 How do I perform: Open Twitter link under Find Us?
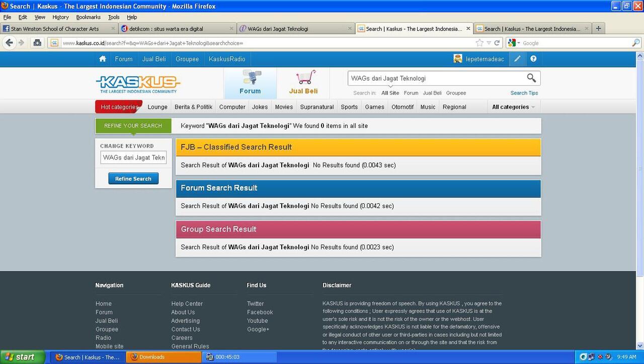(256, 304)
